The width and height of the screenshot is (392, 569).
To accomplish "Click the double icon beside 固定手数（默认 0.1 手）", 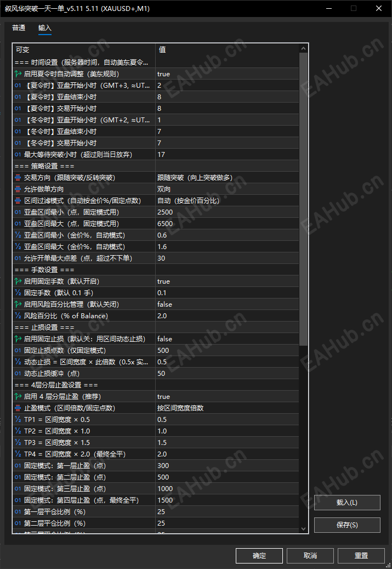I will [18, 293].
